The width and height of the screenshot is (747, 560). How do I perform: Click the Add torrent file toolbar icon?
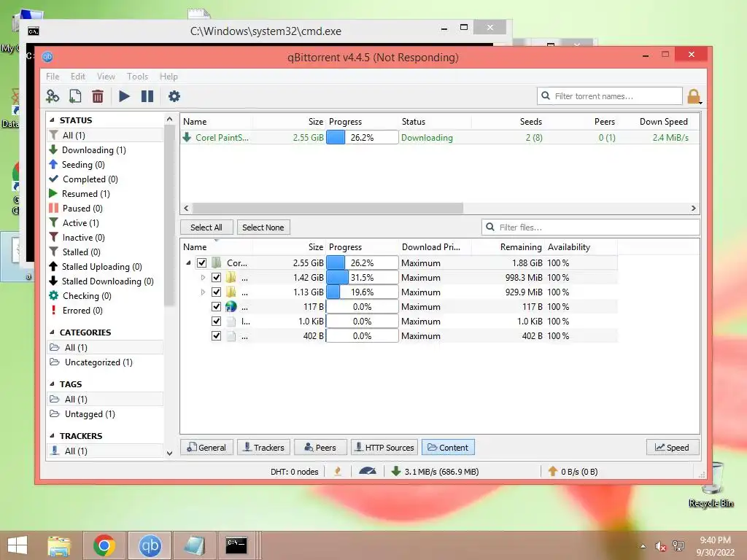[75, 96]
